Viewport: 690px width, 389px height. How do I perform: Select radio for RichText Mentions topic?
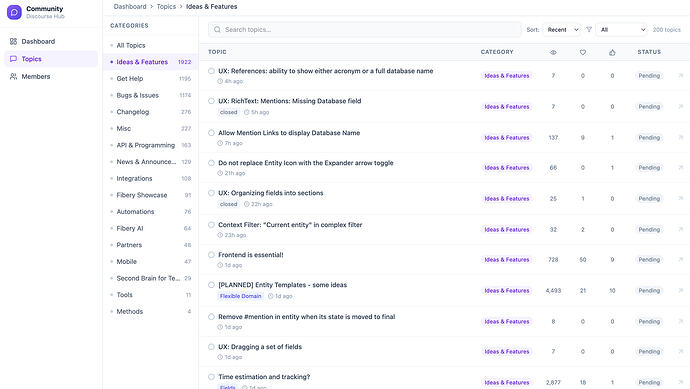(211, 101)
